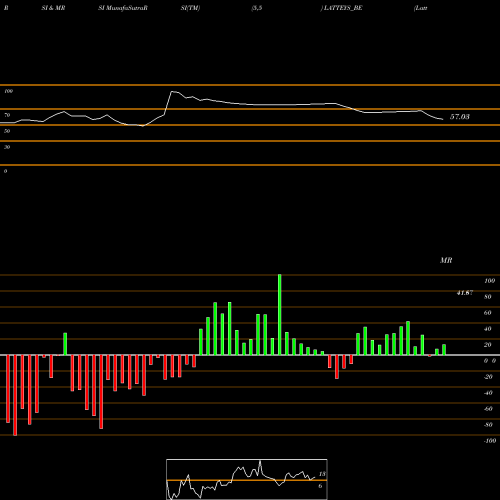Viewport: 500px width, 500px height.
Task: Click the RSI current value '57.03'
Action: [460, 117]
